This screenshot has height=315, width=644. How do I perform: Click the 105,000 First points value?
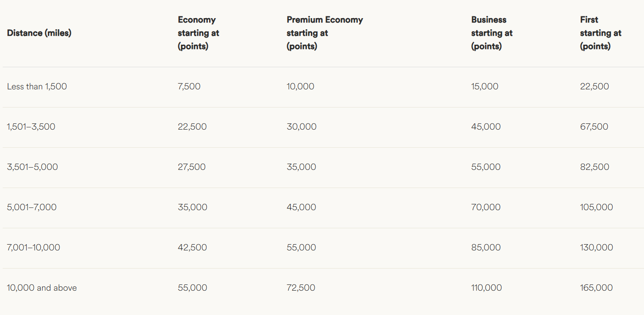click(x=597, y=207)
